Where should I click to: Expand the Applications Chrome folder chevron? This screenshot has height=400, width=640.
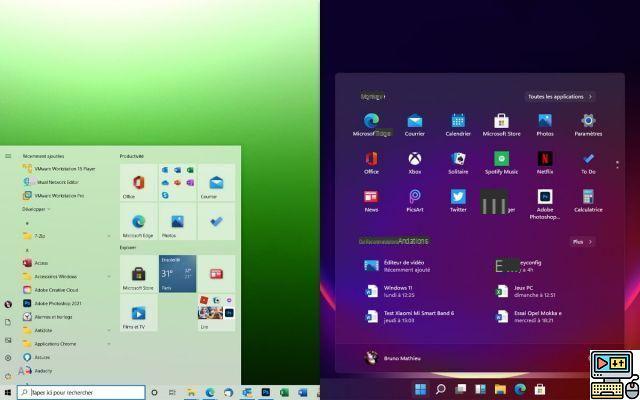tap(109, 344)
